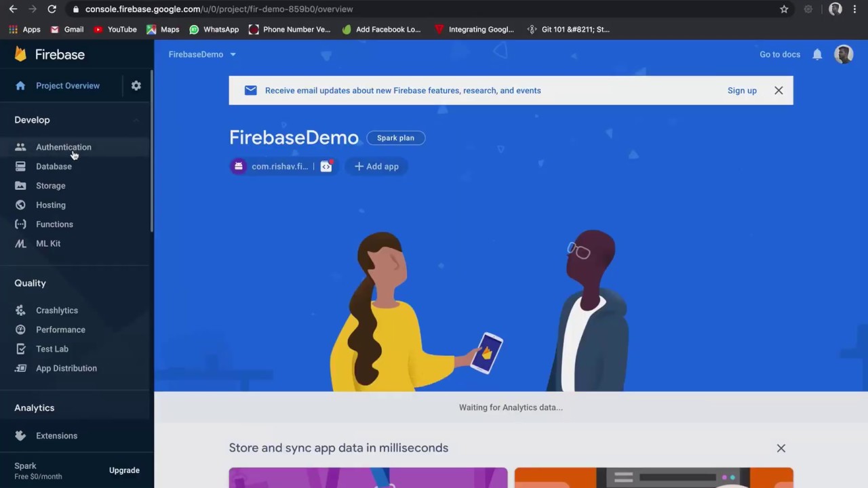This screenshot has height=488, width=868.
Task: Click the App Distribution icon
Action: [20, 368]
